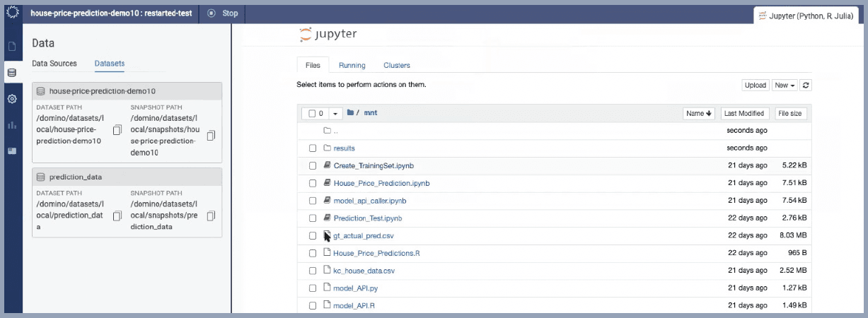868x318 pixels.
Task: Stop the running workspace
Action: coord(223,13)
